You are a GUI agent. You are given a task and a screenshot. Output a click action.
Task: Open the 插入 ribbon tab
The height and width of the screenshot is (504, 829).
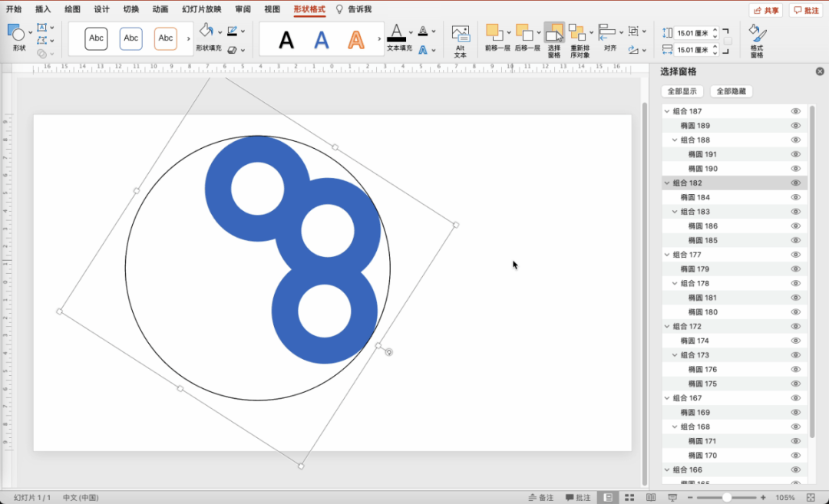tap(43, 9)
